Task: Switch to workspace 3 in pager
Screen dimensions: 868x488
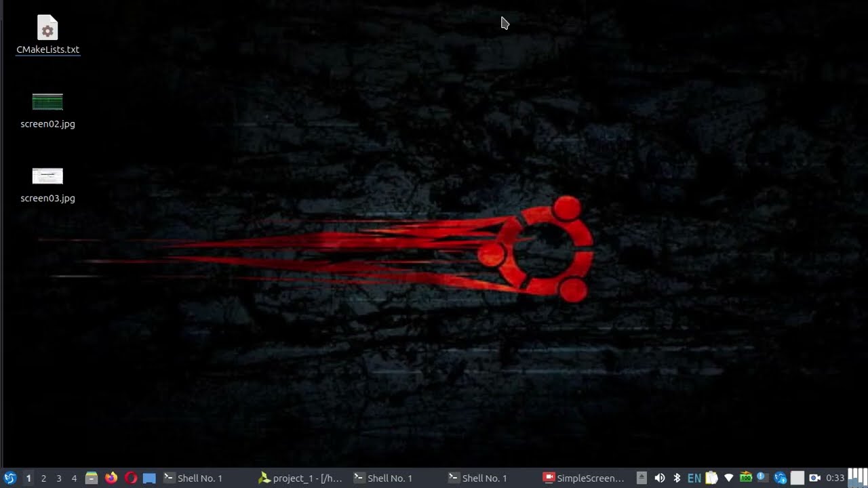Action: pos(59,478)
